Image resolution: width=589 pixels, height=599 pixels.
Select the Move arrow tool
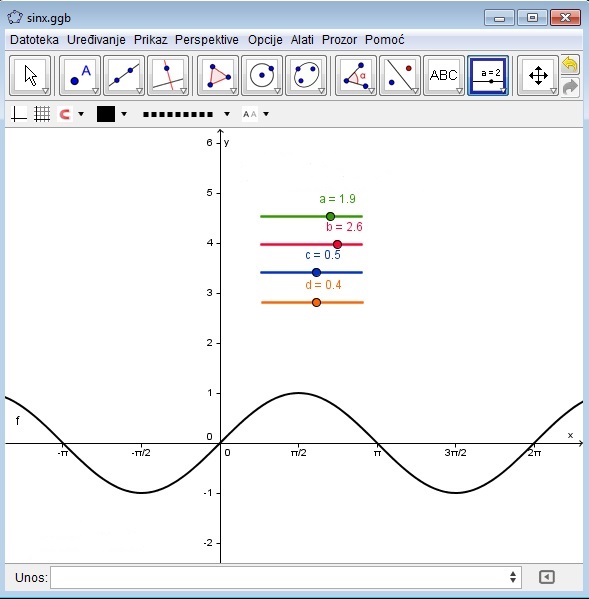tap(30, 75)
